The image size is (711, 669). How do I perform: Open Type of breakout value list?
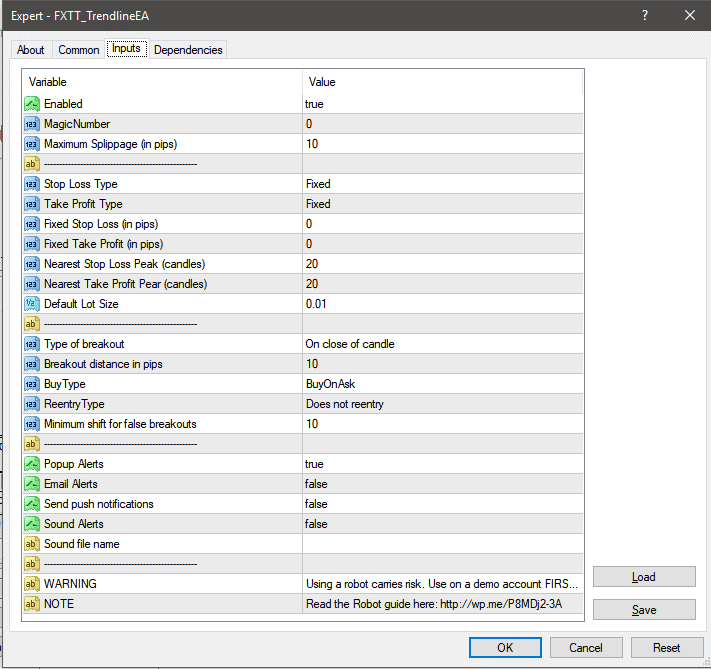443,344
